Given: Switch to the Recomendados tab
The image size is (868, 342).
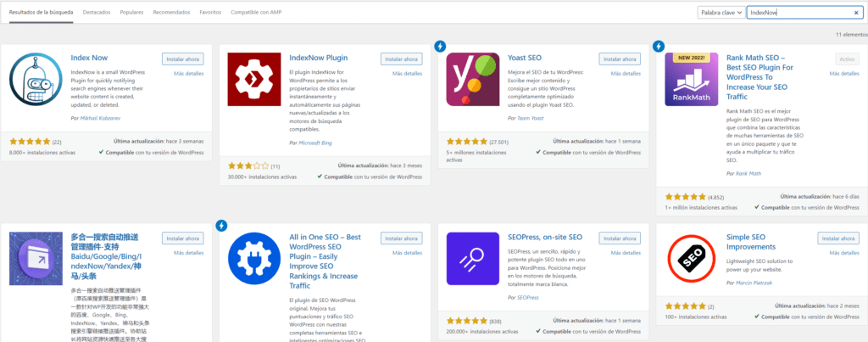Looking at the screenshot, I should [171, 12].
